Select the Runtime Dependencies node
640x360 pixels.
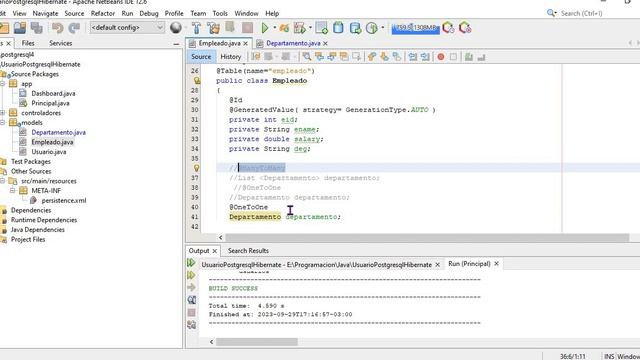(44, 220)
